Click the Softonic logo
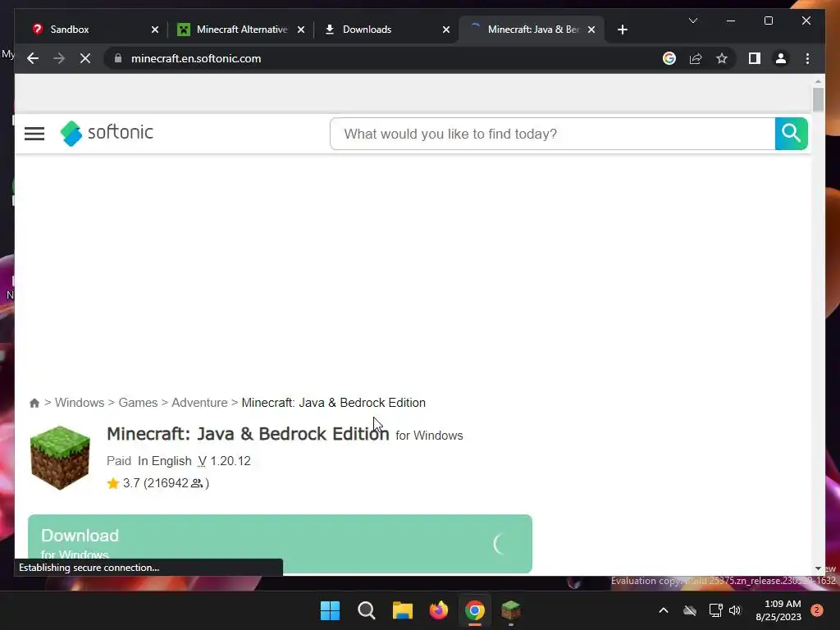This screenshot has width=840, height=630. pyautogui.click(x=107, y=133)
